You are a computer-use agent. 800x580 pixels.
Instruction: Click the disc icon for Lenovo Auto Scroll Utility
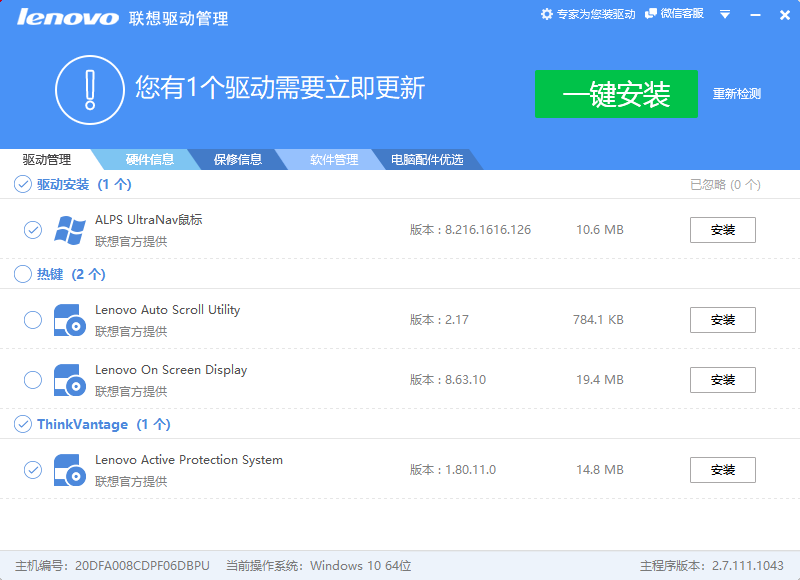coord(70,320)
